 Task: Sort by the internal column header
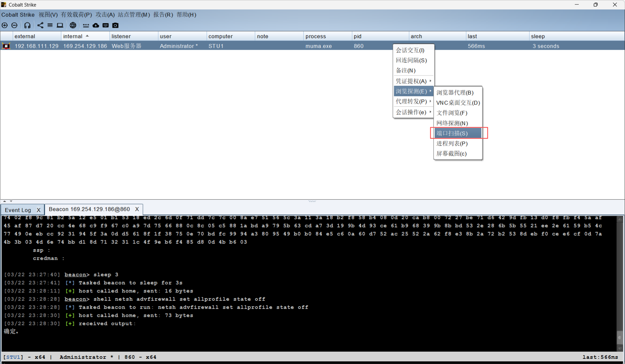[x=85, y=36]
